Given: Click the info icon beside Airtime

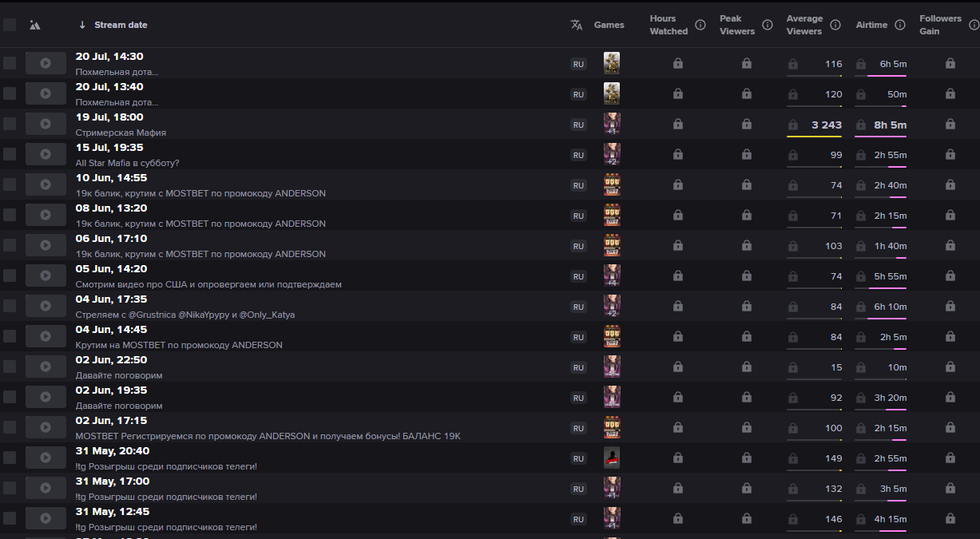Looking at the screenshot, I should coord(900,25).
